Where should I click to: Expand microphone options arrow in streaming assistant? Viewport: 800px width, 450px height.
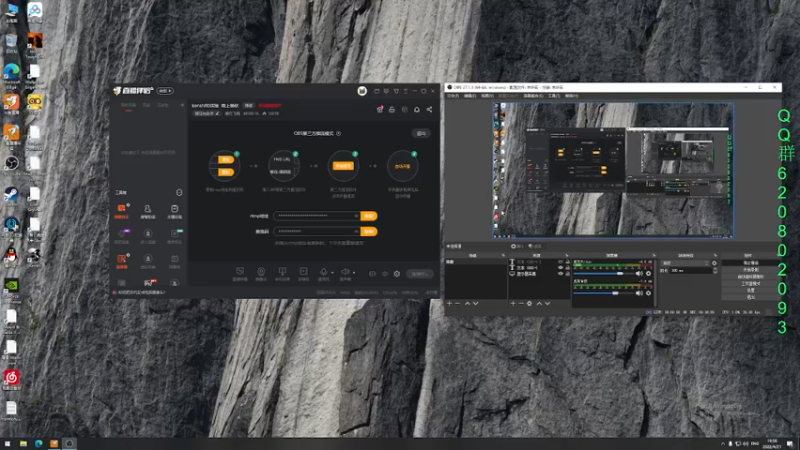[332, 272]
